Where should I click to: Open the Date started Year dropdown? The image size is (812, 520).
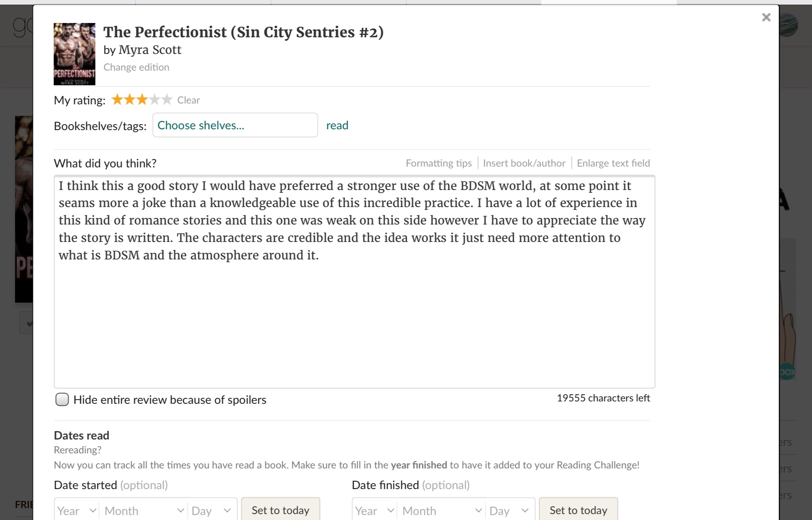tap(77, 510)
